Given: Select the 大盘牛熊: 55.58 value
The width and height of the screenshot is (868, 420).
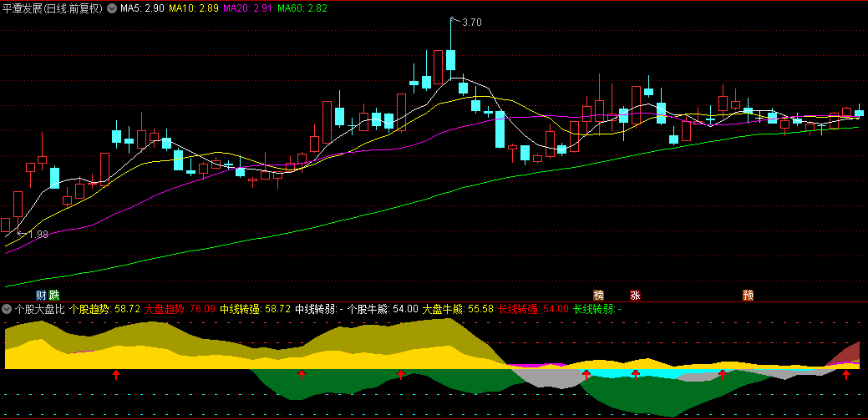Looking at the screenshot, I should 458,309.
